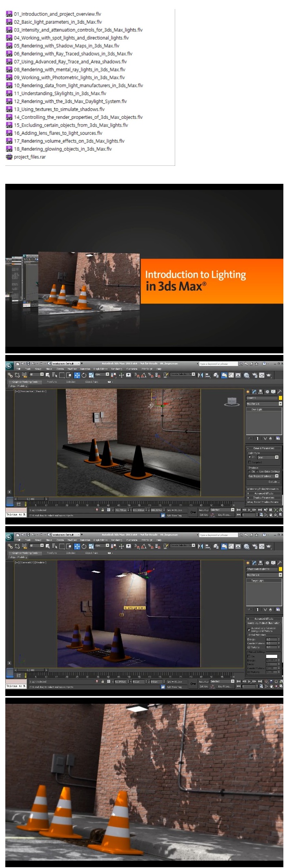The height and width of the screenshot is (868, 285).
Task: Select the Move tool in the 08_begin.max window
Action: click(x=77, y=375)
